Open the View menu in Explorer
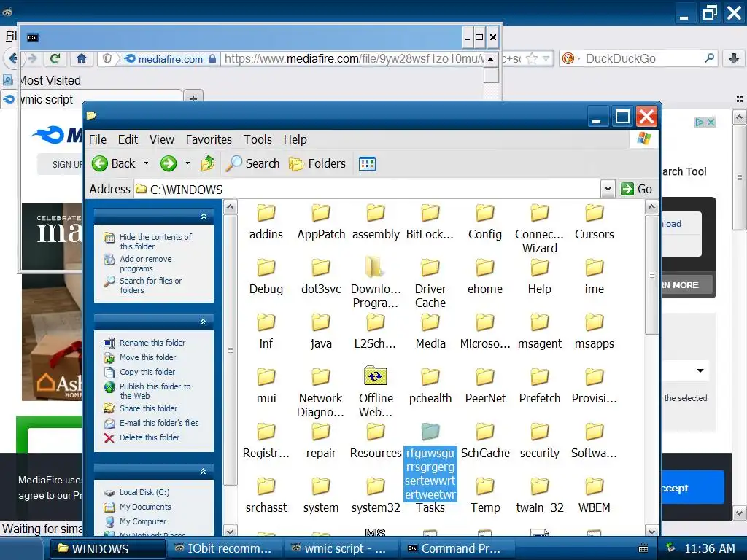Image resolution: width=747 pixels, height=560 pixels. click(x=162, y=139)
